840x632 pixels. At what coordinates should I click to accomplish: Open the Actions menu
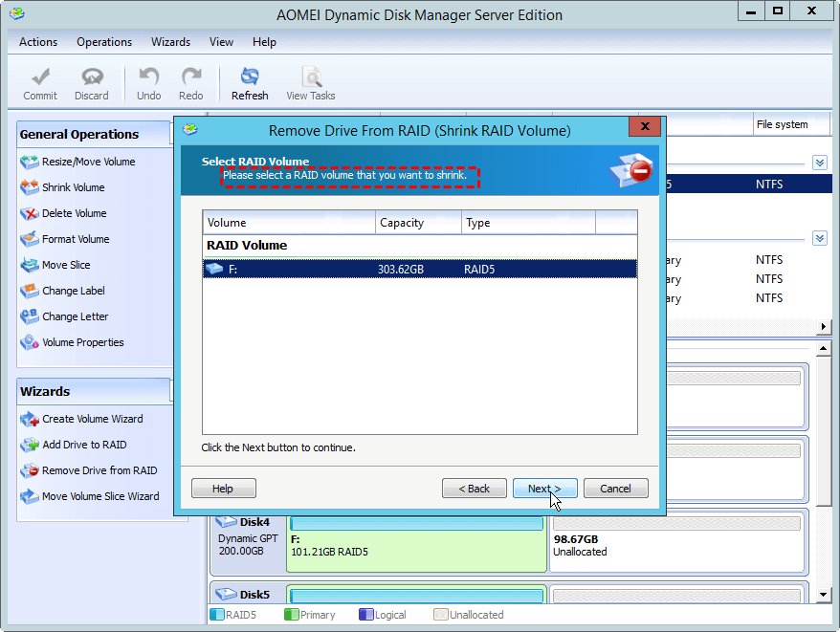coord(38,42)
